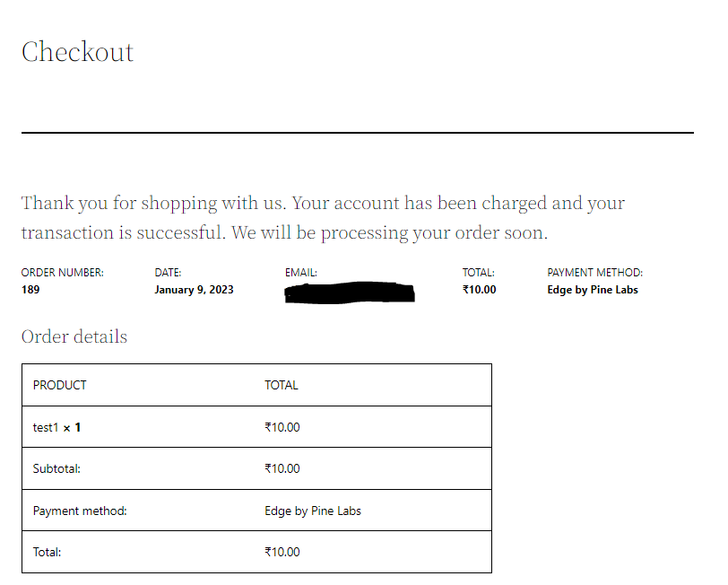This screenshot has width=728, height=585.
Task: Click the TOTAL column header in table
Action: 282,385
